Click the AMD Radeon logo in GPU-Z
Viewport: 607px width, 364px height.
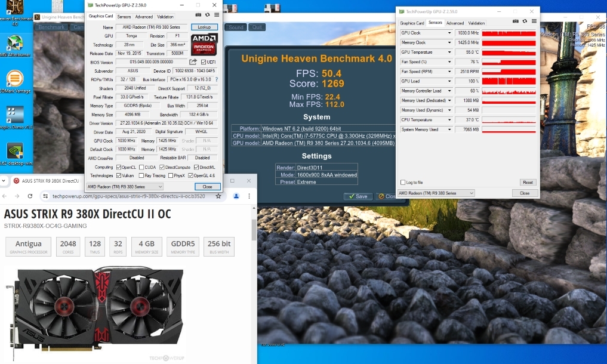coord(204,44)
